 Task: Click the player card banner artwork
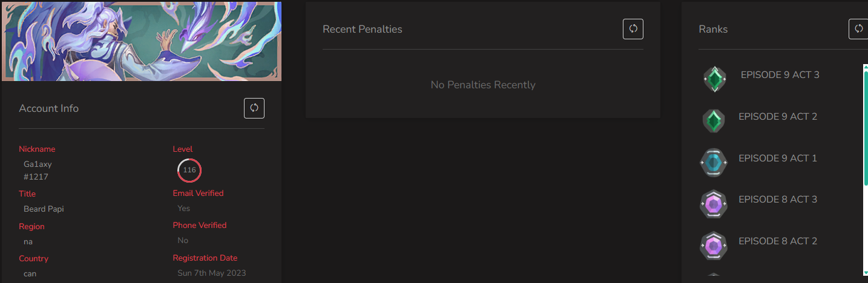click(142, 41)
